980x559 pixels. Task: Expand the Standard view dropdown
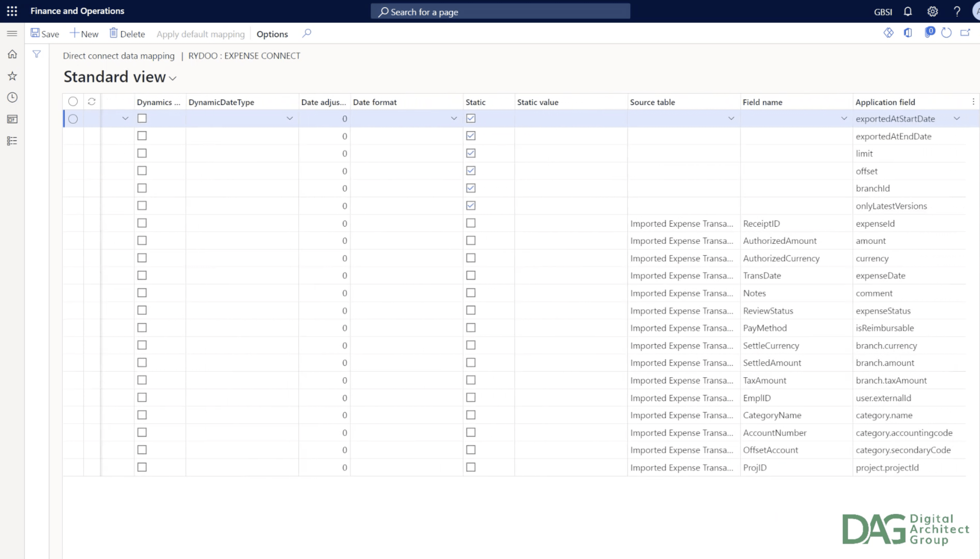[172, 78]
